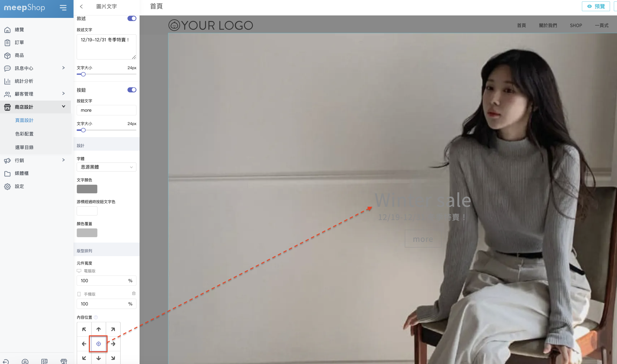617x364 pixels.
Task: Click the trash icon next to 手機版
Action: 134,294
